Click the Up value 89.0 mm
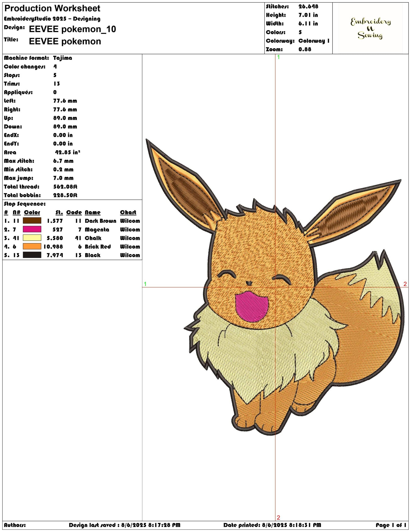411x532 pixels. (65, 118)
